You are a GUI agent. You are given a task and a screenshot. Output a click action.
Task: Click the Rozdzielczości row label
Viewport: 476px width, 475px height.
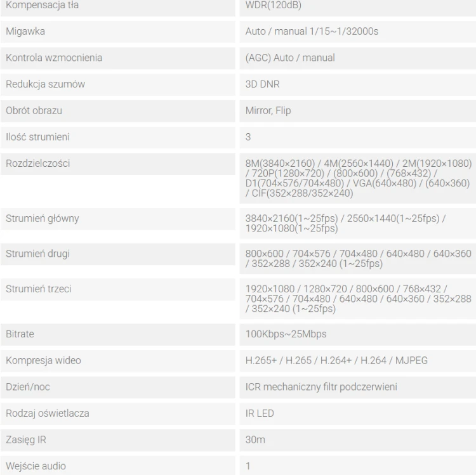(117, 164)
